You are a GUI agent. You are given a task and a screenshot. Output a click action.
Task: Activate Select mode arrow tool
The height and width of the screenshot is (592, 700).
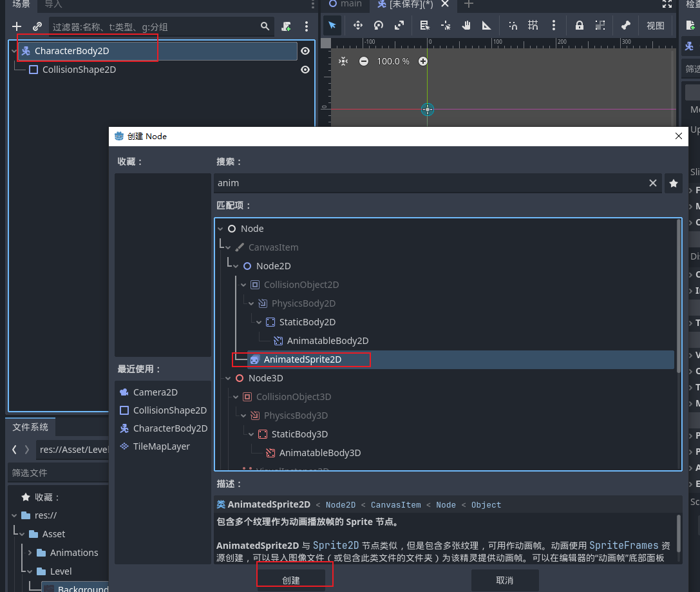(x=332, y=26)
